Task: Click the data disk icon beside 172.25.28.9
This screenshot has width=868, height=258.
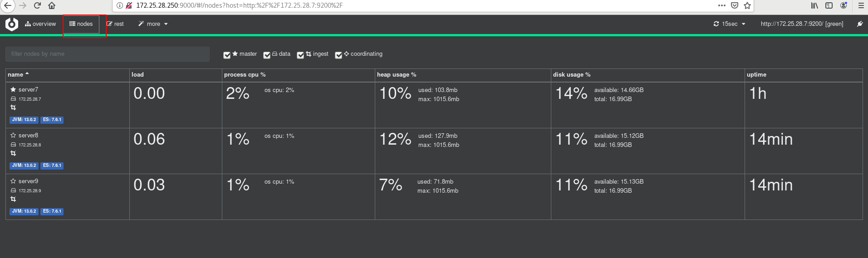Action: tap(13, 190)
